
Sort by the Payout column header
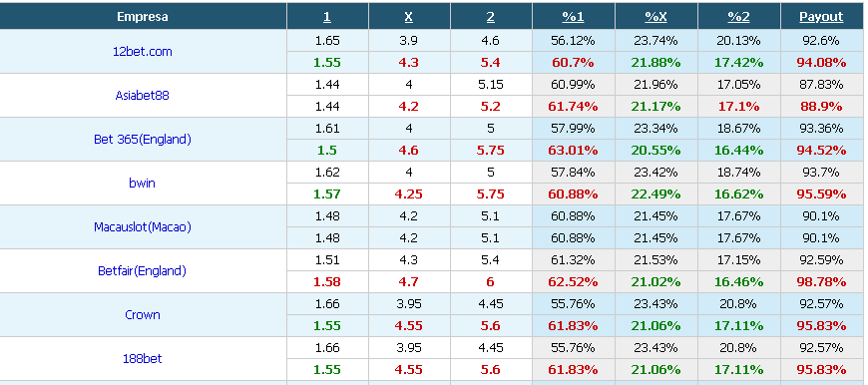(821, 17)
